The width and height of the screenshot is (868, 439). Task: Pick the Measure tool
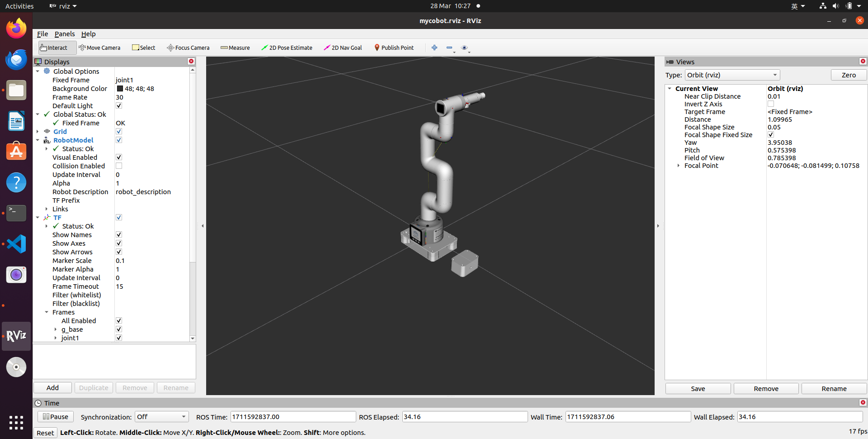coord(235,48)
